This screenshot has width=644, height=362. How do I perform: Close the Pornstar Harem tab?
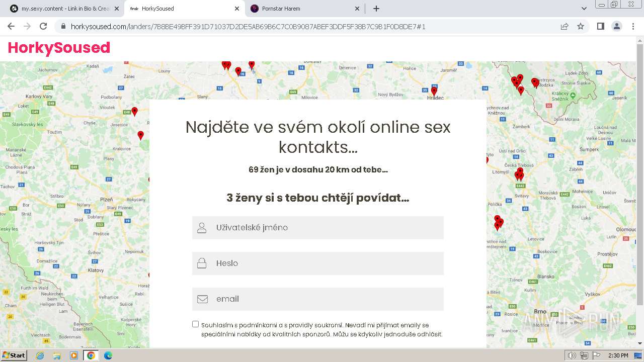(357, 9)
